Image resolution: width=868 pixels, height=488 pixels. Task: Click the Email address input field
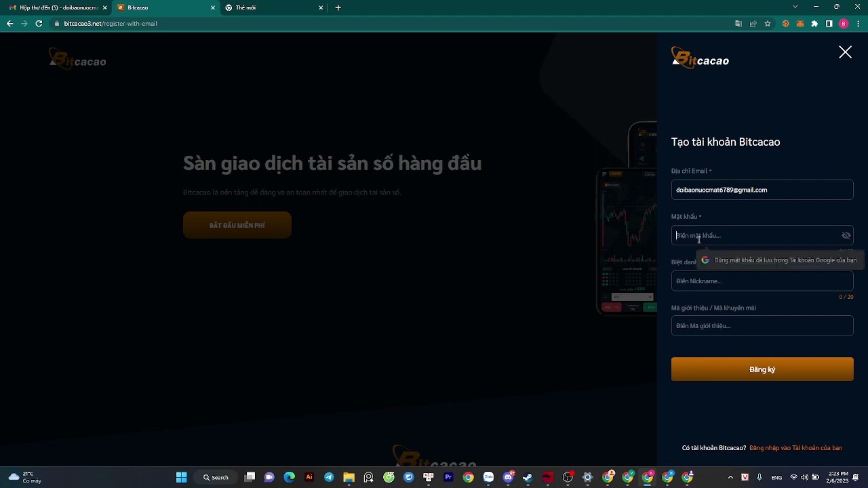[x=762, y=190]
